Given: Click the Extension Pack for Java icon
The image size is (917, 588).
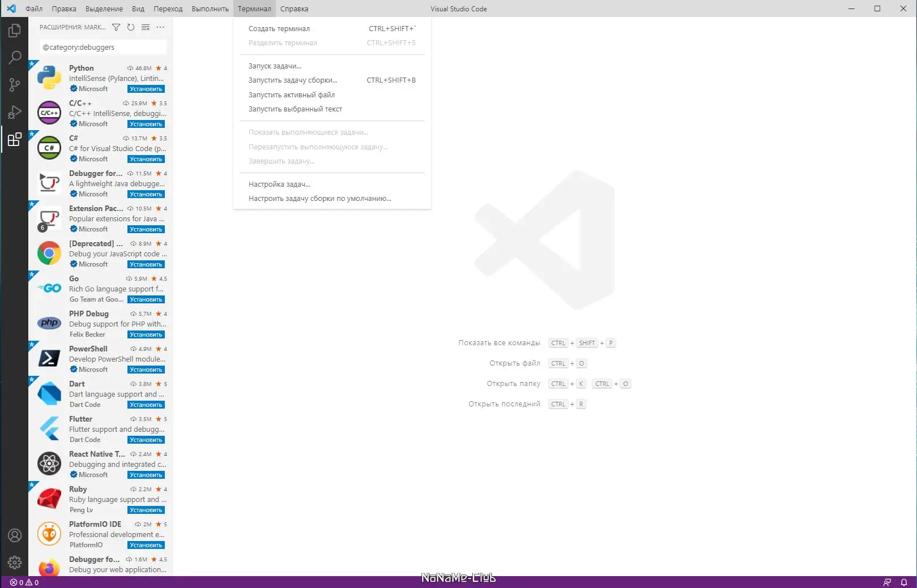Looking at the screenshot, I should click(x=49, y=218).
